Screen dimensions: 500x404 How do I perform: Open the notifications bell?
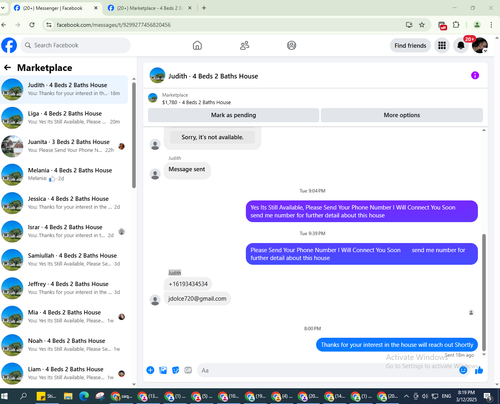461,45
